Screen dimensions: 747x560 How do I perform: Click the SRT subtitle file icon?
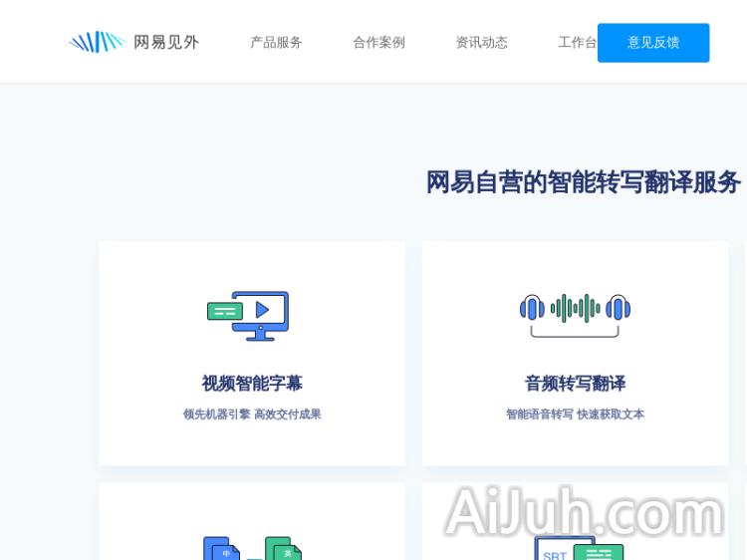click(x=554, y=550)
